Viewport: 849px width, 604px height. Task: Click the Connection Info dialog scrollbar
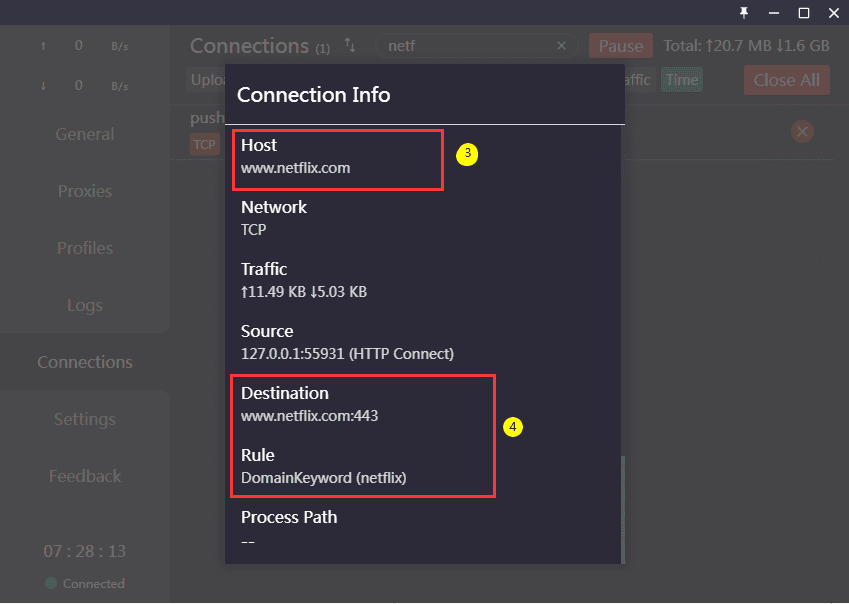(x=623, y=509)
